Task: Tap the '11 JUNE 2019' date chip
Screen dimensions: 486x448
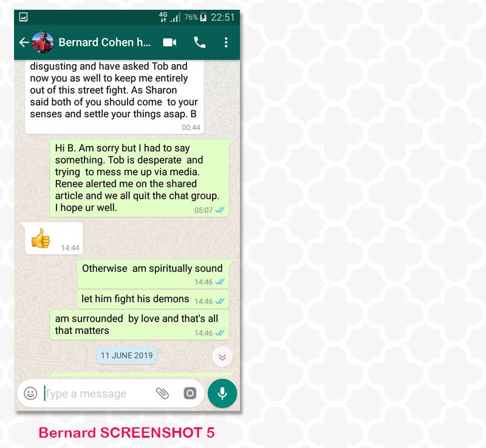Action: (x=127, y=355)
